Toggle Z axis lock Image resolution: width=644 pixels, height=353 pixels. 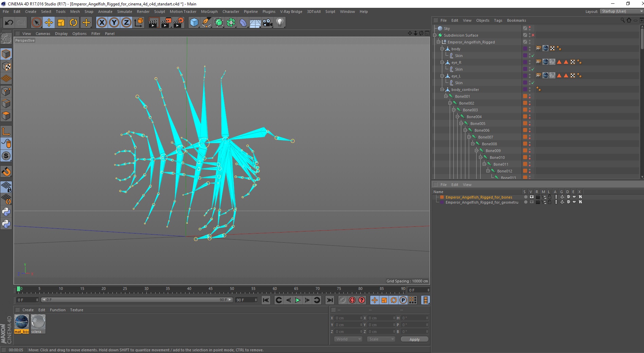click(126, 23)
